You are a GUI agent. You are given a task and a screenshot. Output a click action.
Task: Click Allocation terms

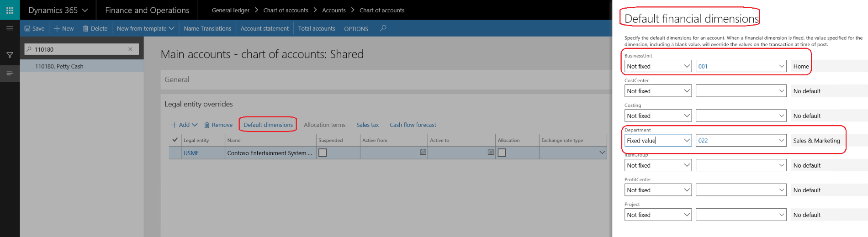coord(324,125)
